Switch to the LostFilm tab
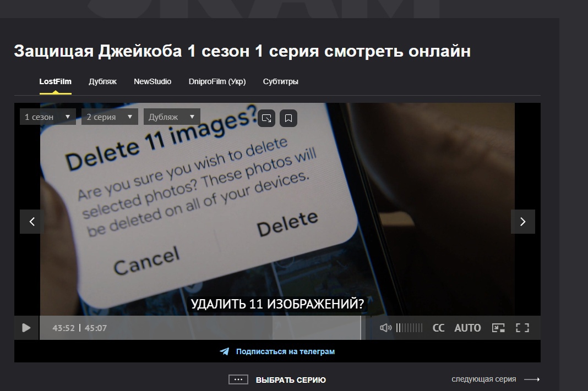This screenshot has height=391, width=588. [55, 81]
